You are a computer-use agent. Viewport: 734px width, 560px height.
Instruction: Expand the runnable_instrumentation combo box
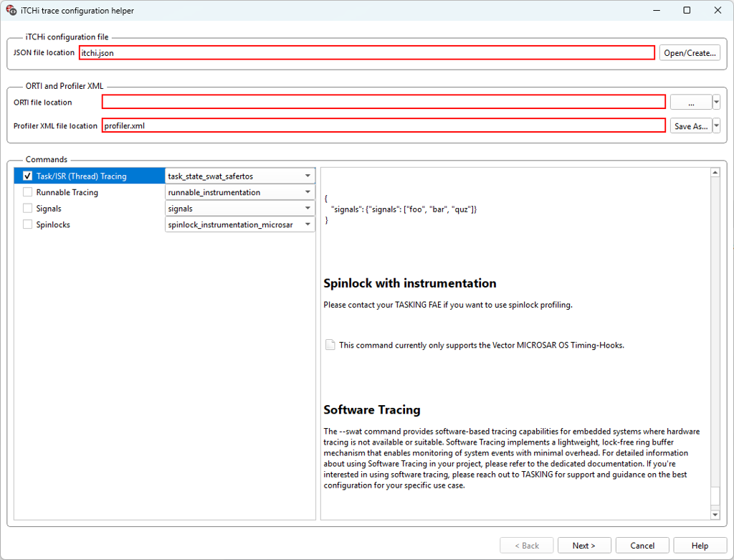[x=308, y=192]
